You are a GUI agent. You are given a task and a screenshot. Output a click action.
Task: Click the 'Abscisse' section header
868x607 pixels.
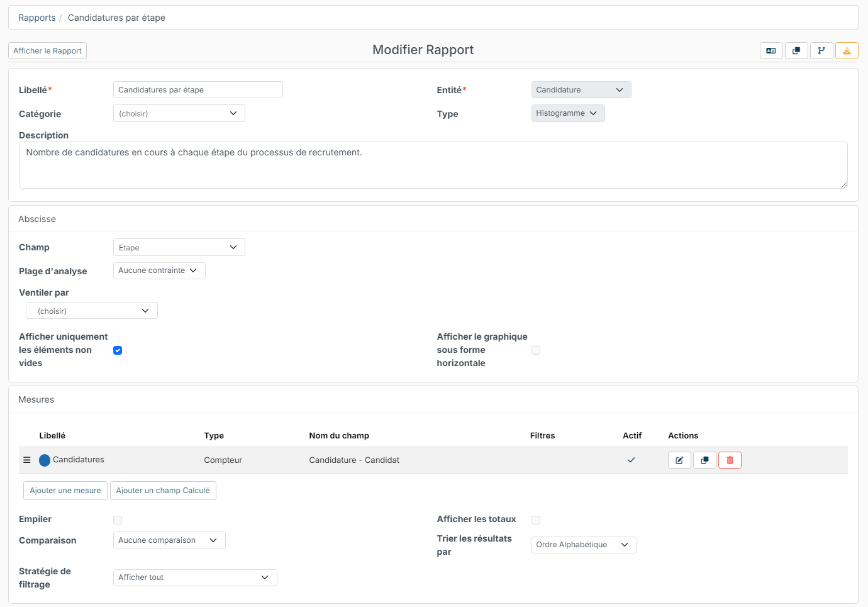pos(37,219)
